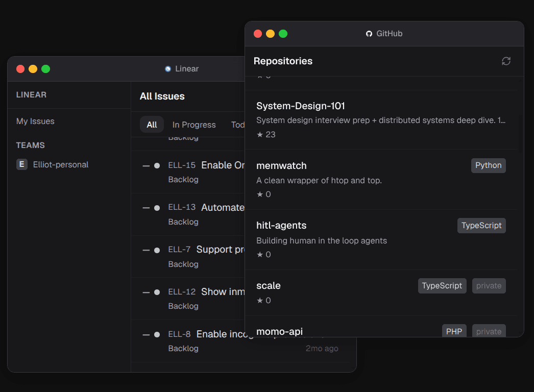The height and width of the screenshot is (392, 534).
Task: Open issue ELL-8 in Linear
Action: [x=241, y=341]
